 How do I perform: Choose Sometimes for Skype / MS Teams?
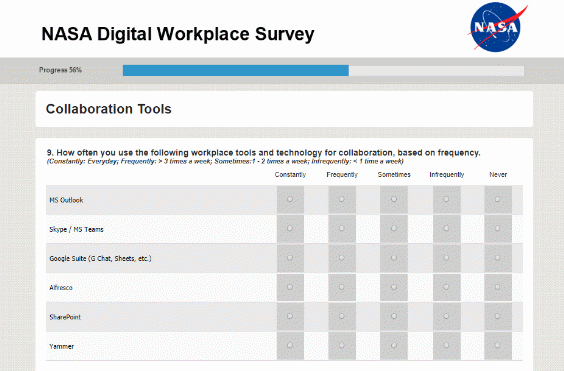pyautogui.click(x=394, y=228)
